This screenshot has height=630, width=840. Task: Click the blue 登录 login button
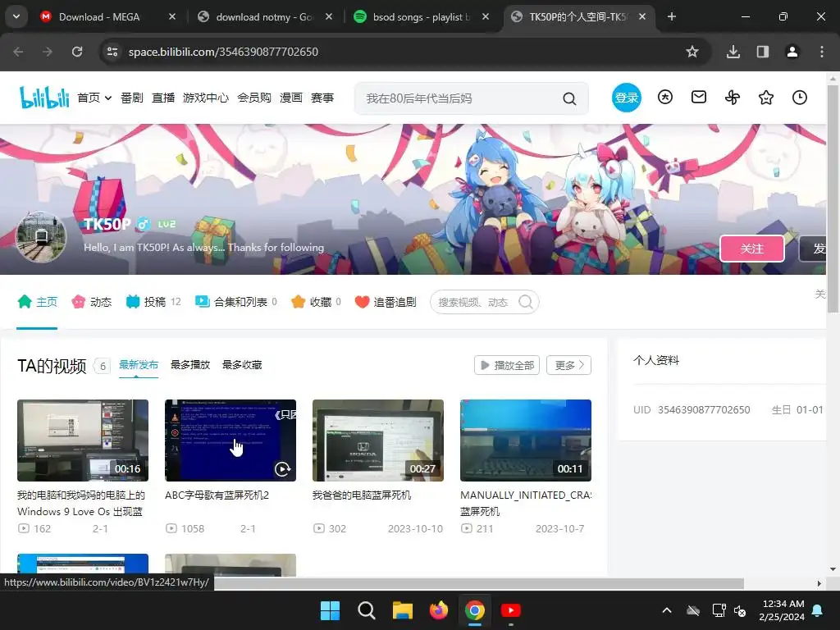626,98
